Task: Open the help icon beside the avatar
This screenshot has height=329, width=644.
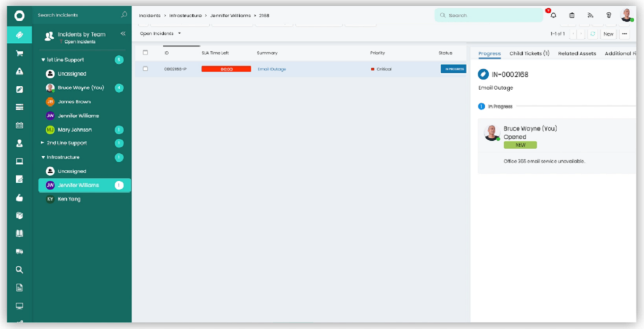Action: pyautogui.click(x=608, y=15)
